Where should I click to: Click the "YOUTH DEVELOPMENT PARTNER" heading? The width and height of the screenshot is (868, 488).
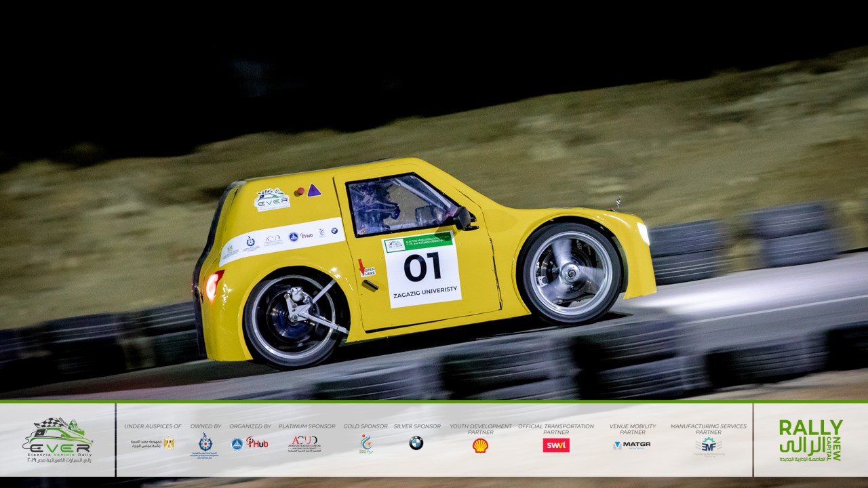481,429
